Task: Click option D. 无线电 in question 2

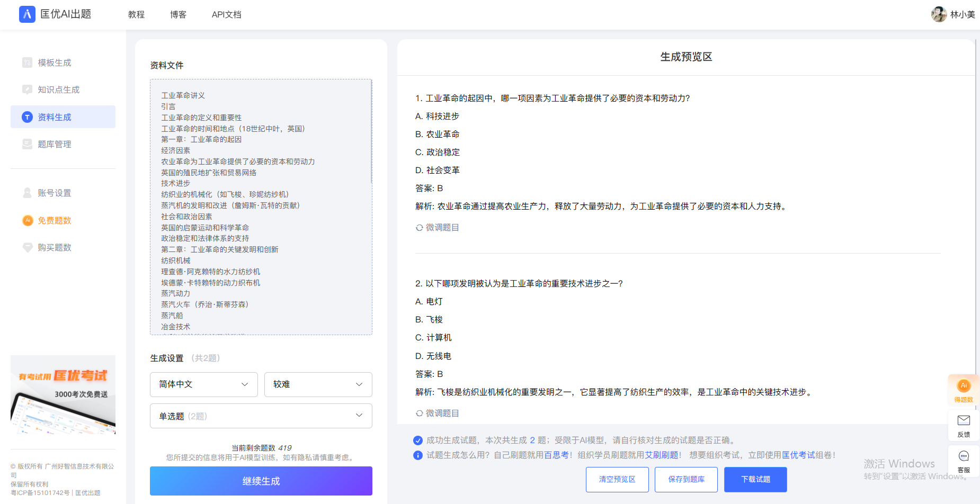Action: [433, 356]
